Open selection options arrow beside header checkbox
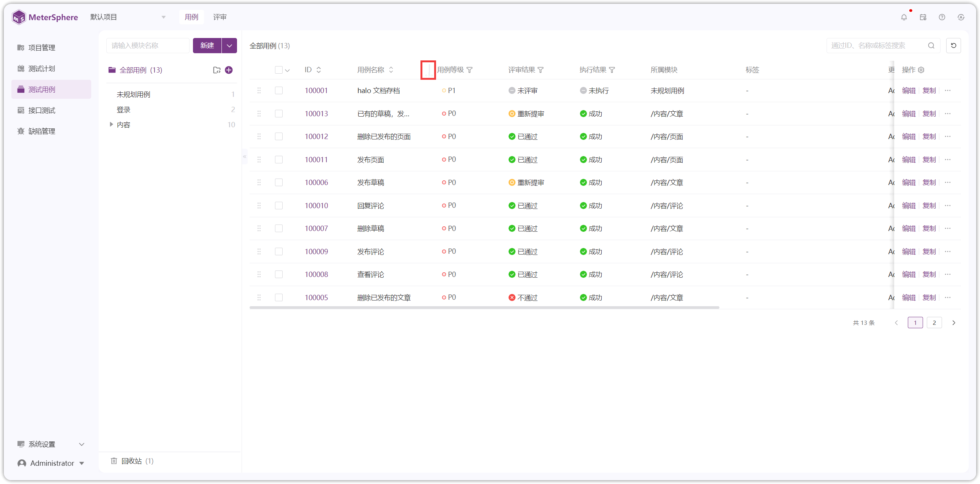The image size is (980, 484). pos(288,70)
